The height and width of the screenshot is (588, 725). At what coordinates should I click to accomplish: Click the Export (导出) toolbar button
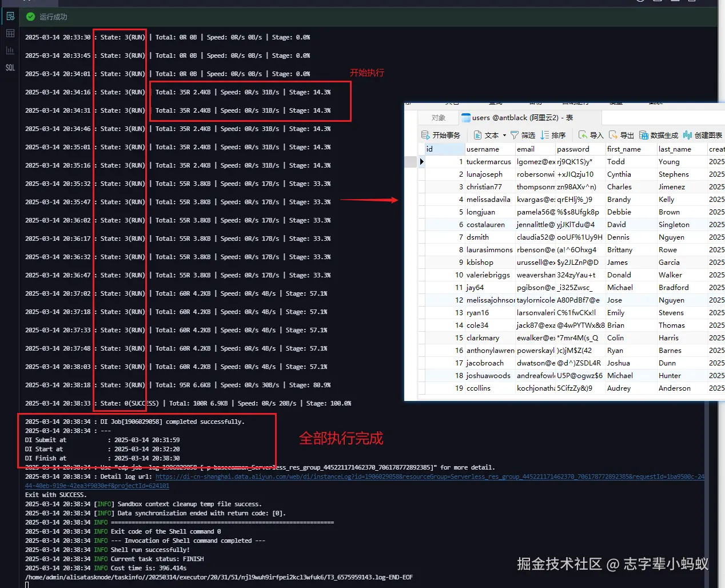[621, 135]
